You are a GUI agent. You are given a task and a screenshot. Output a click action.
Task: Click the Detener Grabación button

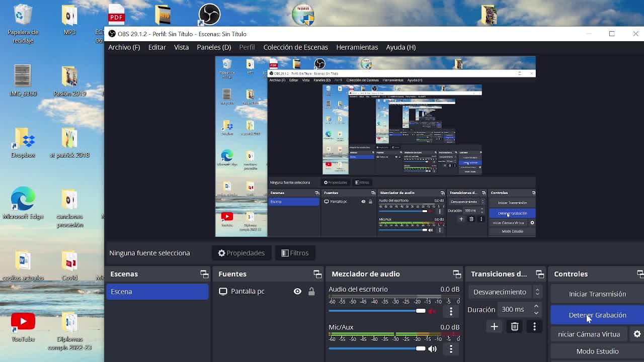(x=597, y=315)
